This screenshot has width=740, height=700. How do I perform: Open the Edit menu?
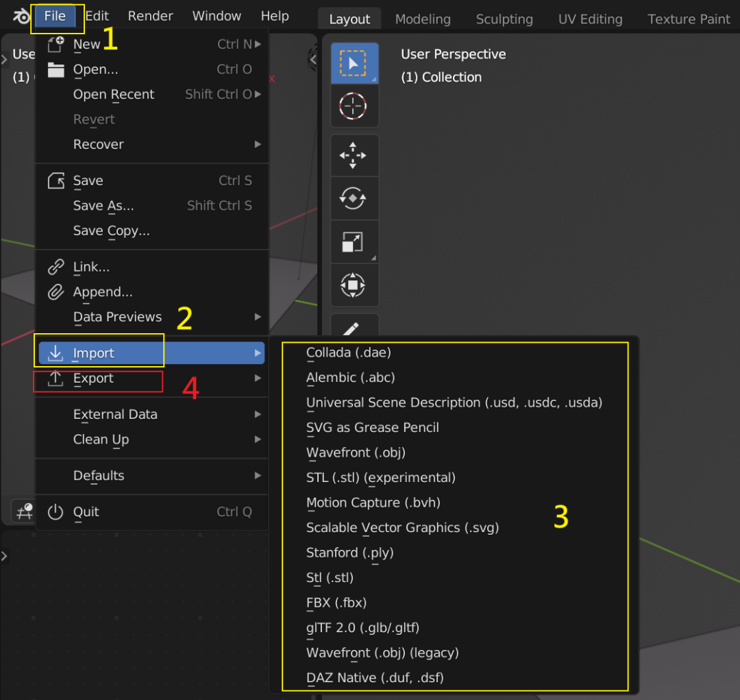coord(97,16)
